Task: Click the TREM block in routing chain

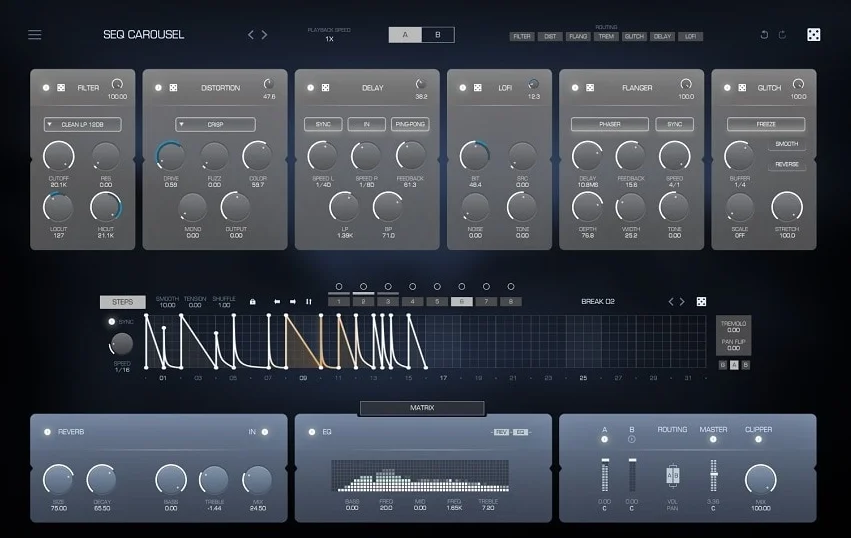Action: pos(606,36)
